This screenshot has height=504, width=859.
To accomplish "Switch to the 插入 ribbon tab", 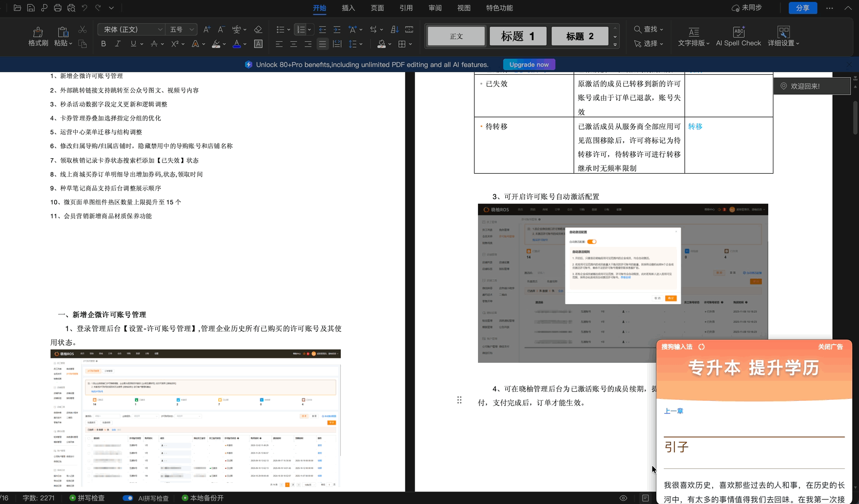I will [348, 8].
